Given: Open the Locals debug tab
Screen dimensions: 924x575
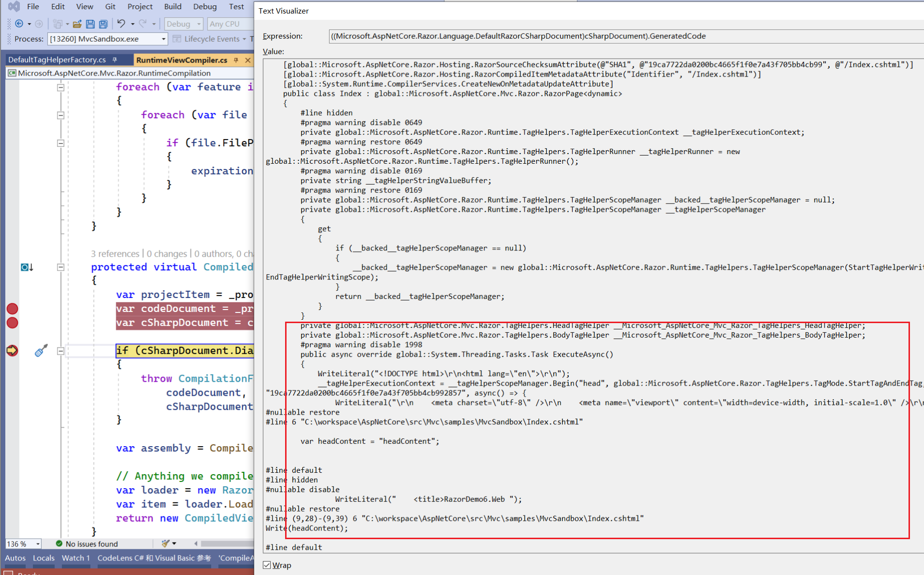Looking at the screenshot, I should point(44,558).
